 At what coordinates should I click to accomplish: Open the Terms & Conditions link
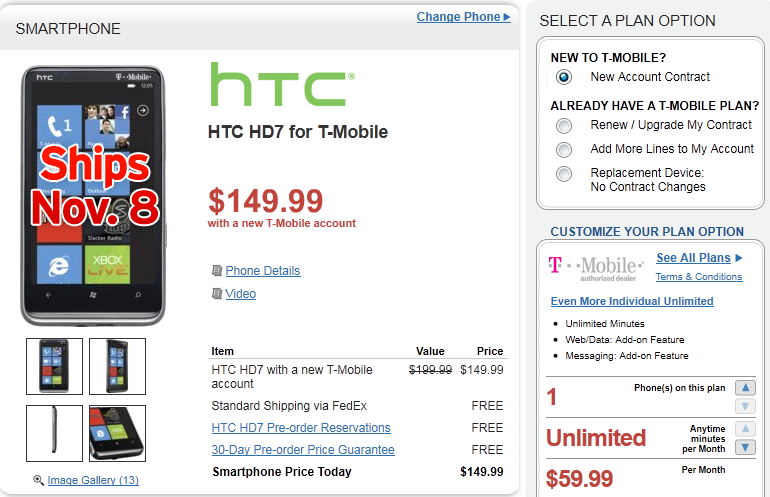click(x=698, y=277)
